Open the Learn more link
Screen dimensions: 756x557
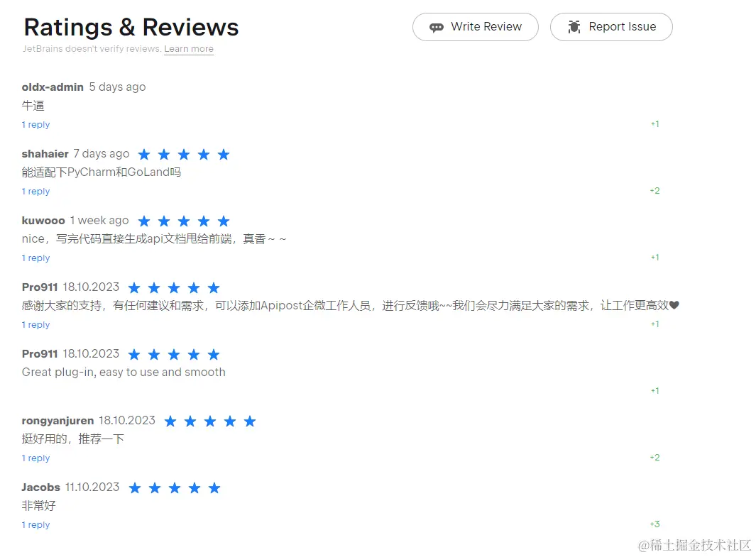click(x=189, y=49)
